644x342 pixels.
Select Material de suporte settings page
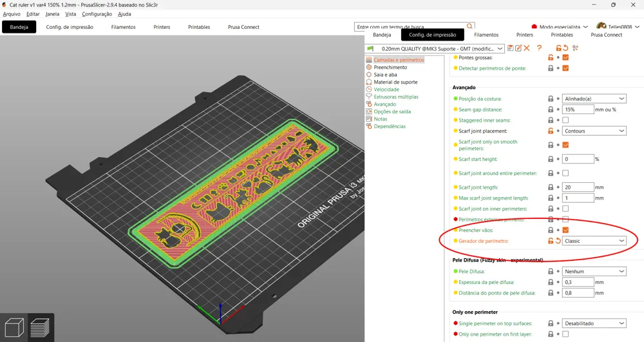pos(395,82)
